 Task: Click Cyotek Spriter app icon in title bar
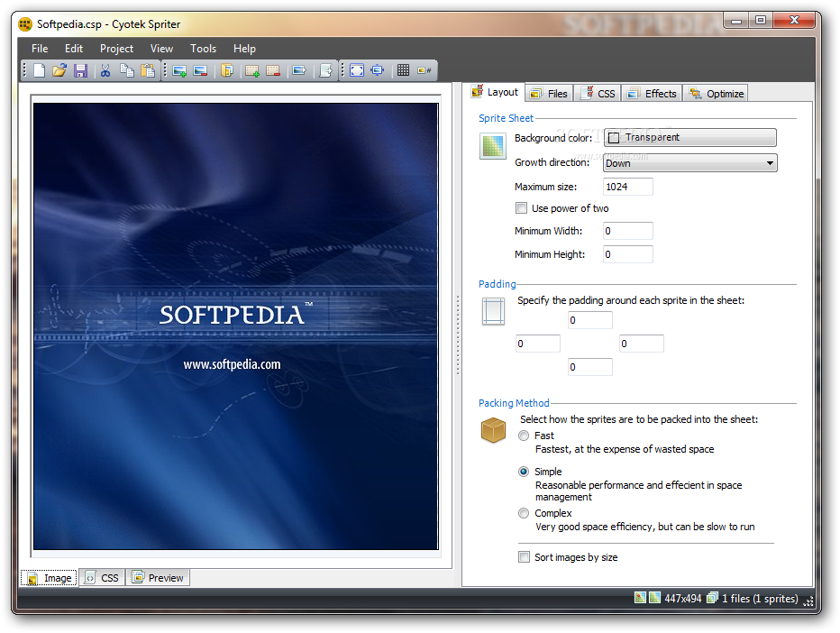point(25,24)
